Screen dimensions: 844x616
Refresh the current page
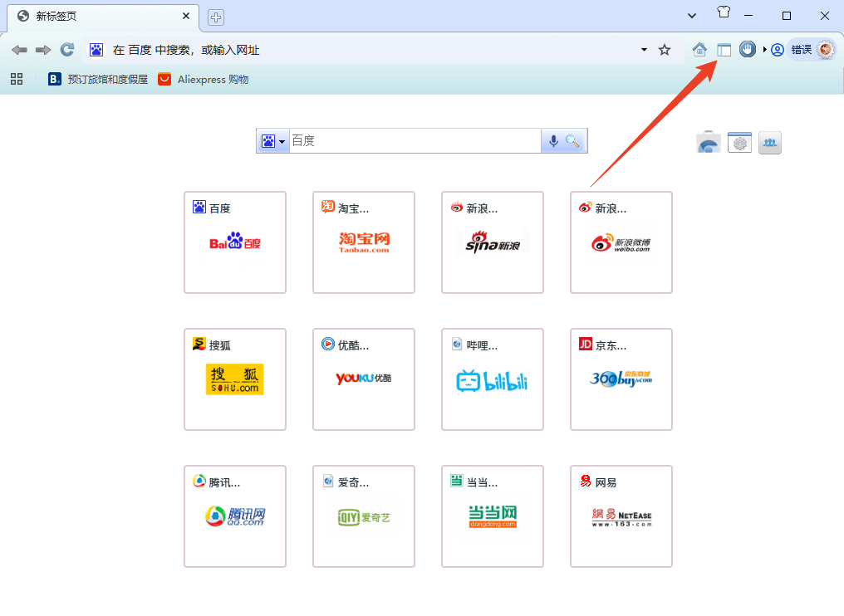(66, 49)
